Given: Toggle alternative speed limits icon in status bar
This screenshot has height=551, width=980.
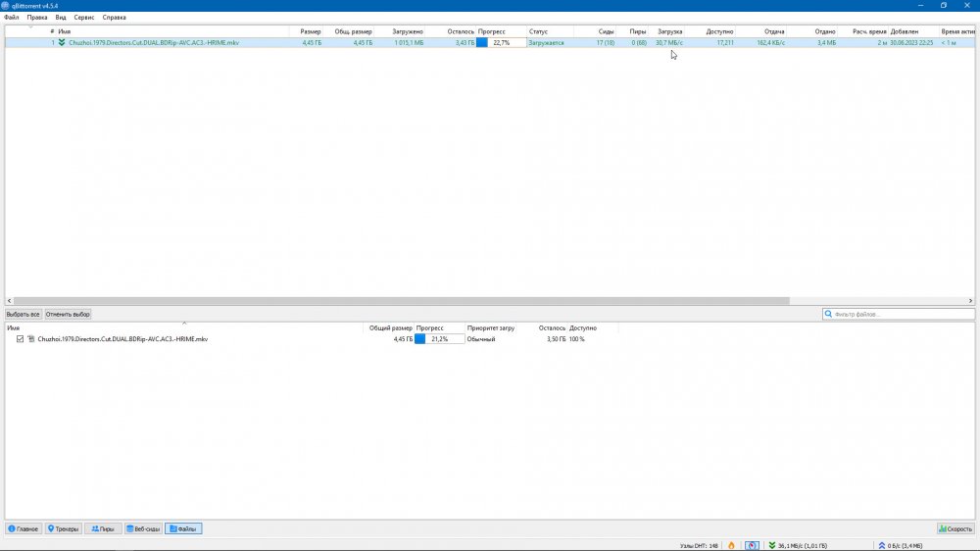Looking at the screenshot, I should pyautogui.click(x=751, y=545).
